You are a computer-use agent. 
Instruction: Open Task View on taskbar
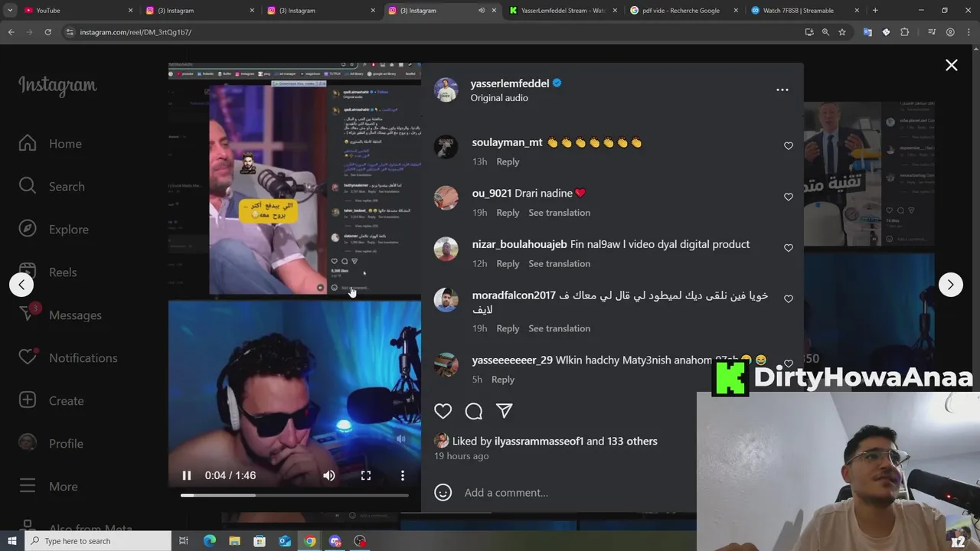coord(184,541)
